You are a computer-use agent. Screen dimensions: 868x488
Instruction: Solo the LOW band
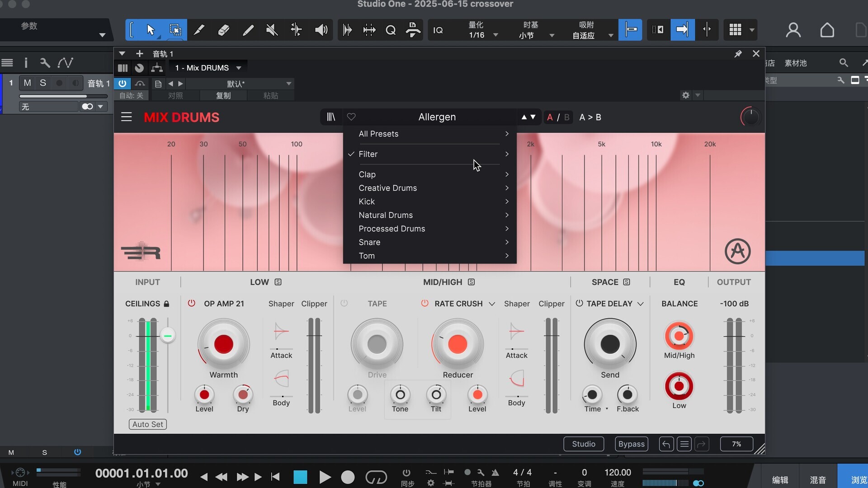(x=278, y=282)
